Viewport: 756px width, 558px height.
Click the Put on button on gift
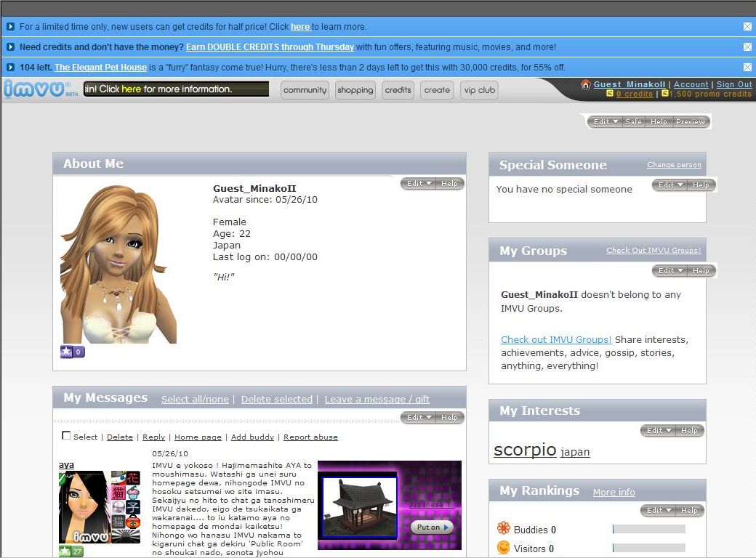(432, 527)
